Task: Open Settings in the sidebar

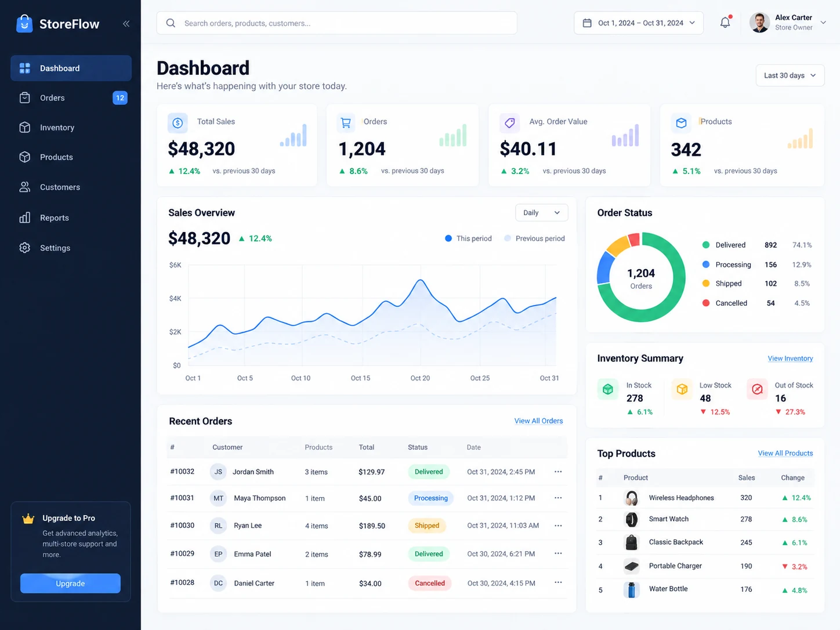Action: point(71,248)
